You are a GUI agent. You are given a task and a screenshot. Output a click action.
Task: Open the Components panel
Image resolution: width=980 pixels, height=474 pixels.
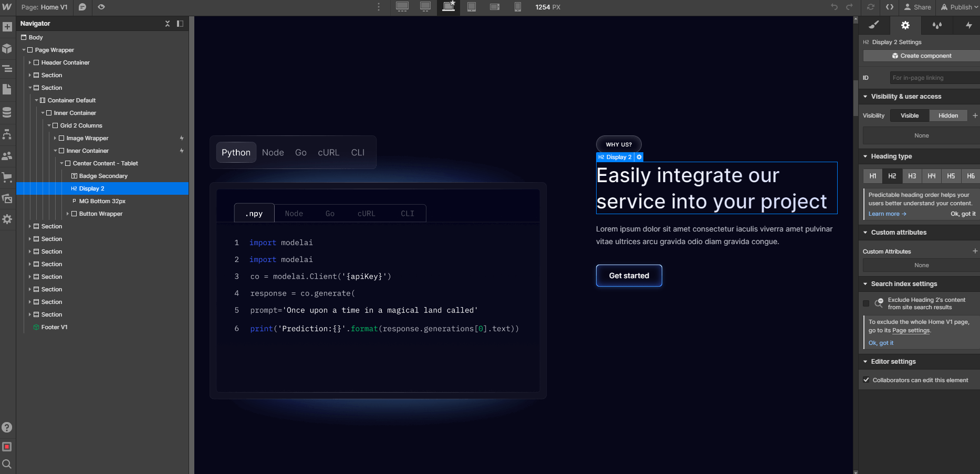click(x=7, y=47)
